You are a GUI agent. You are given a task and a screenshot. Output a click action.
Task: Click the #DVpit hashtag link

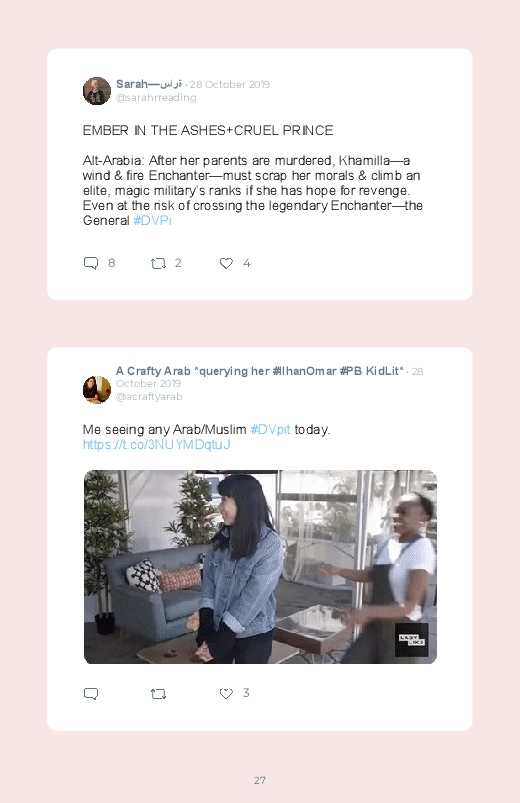click(271, 430)
